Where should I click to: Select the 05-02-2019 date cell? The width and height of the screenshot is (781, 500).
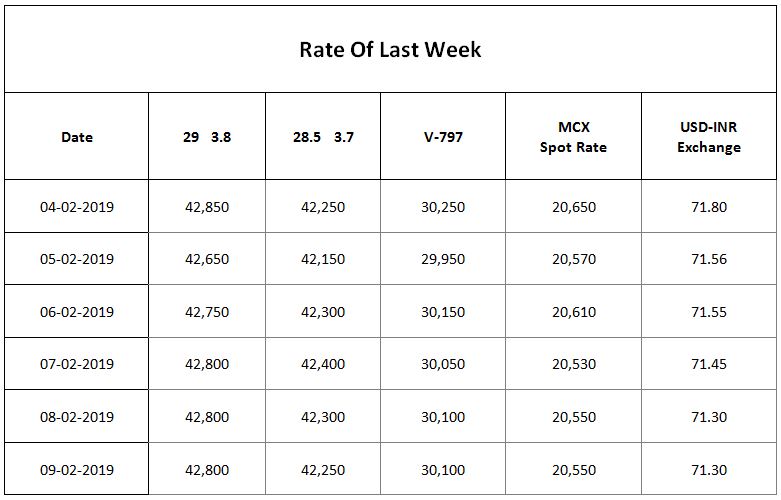[77, 259]
